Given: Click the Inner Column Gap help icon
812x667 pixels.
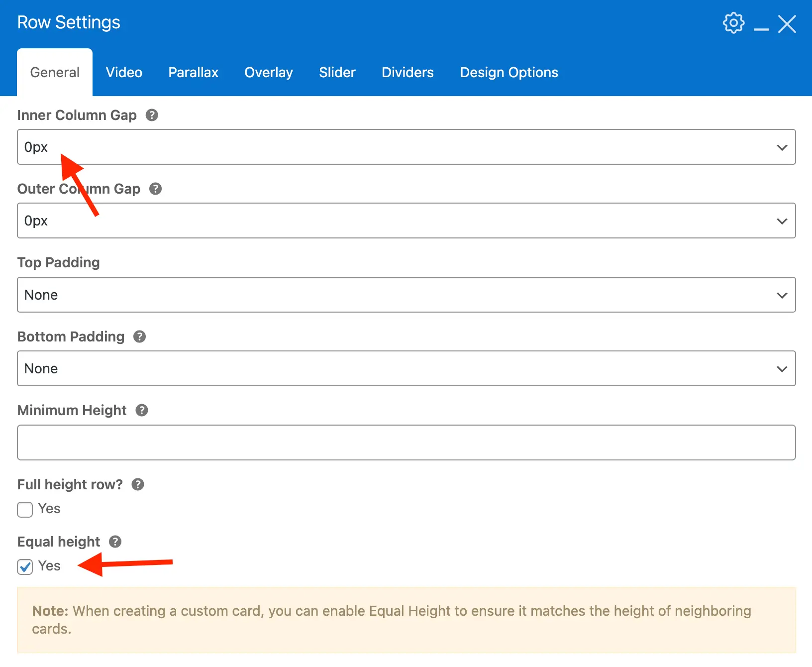Looking at the screenshot, I should [x=152, y=115].
